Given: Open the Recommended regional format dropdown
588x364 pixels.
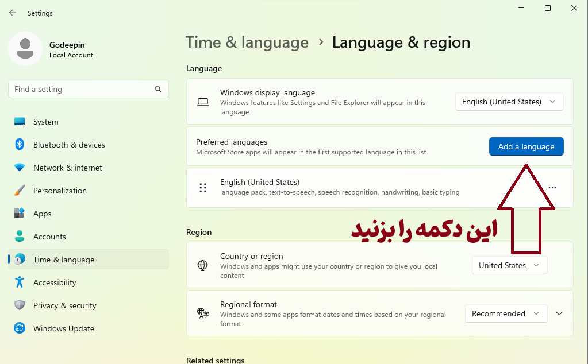Looking at the screenshot, I should pyautogui.click(x=506, y=313).
